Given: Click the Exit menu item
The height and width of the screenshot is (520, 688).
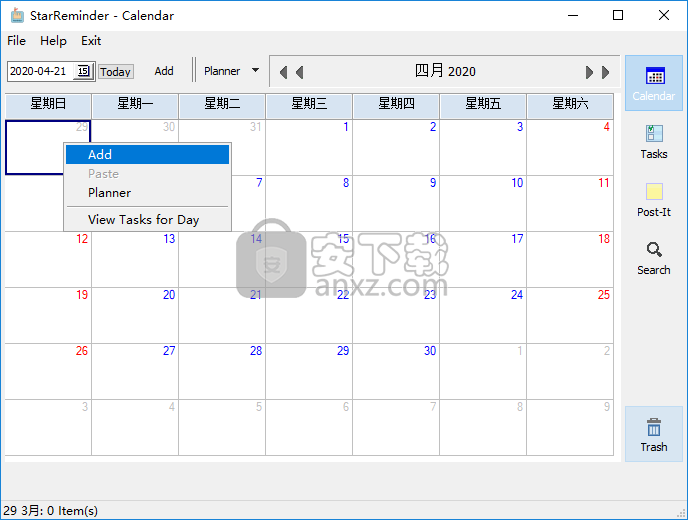Looking at the screenshot, I should 91,41.
